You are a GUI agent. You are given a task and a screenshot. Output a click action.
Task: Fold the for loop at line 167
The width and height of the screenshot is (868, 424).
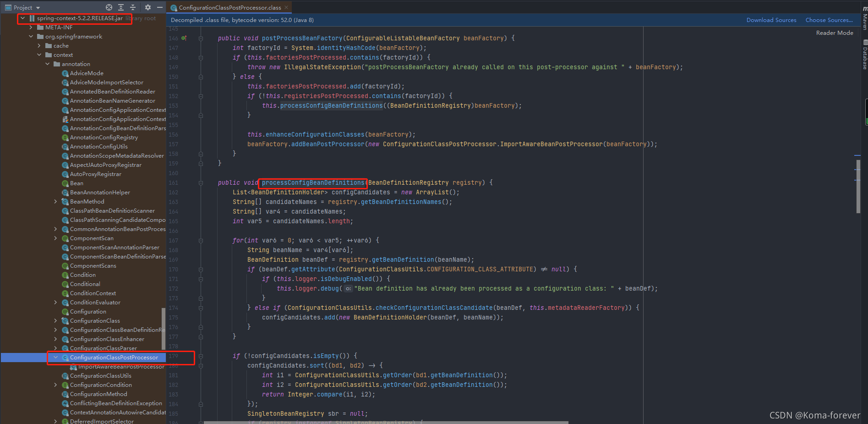(201, 241)
